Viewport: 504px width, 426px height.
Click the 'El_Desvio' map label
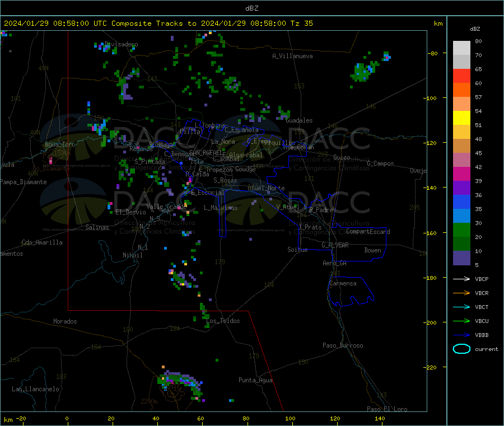[131, 212]
